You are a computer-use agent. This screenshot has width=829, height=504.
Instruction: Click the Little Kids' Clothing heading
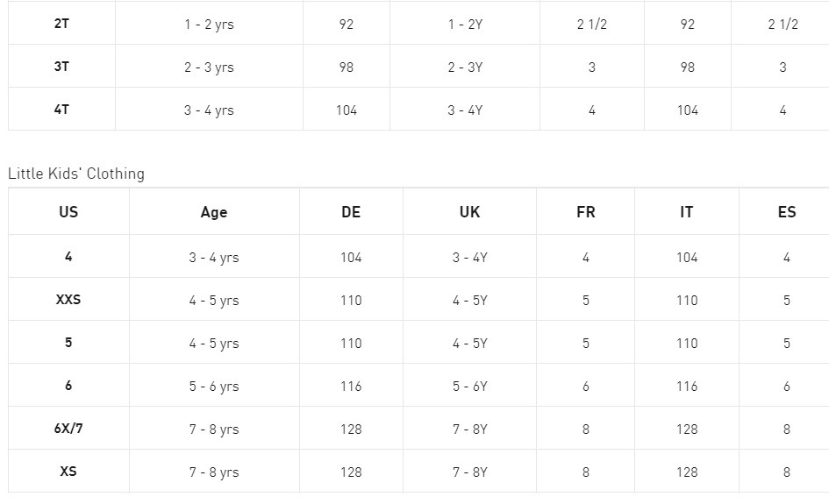(x=76, y=174)
